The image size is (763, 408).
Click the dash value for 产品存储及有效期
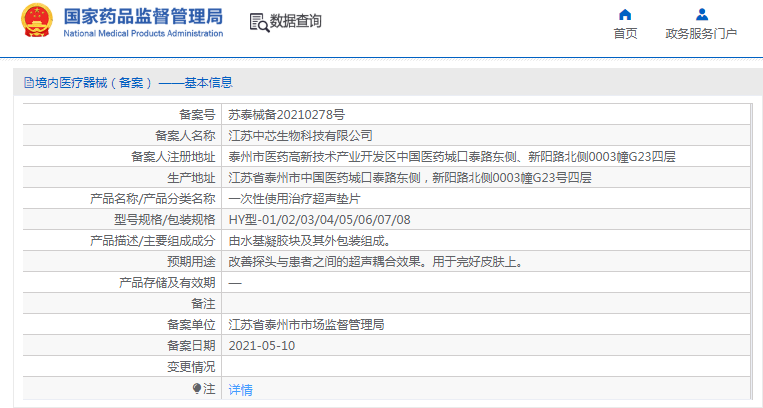tap(235, 283)
